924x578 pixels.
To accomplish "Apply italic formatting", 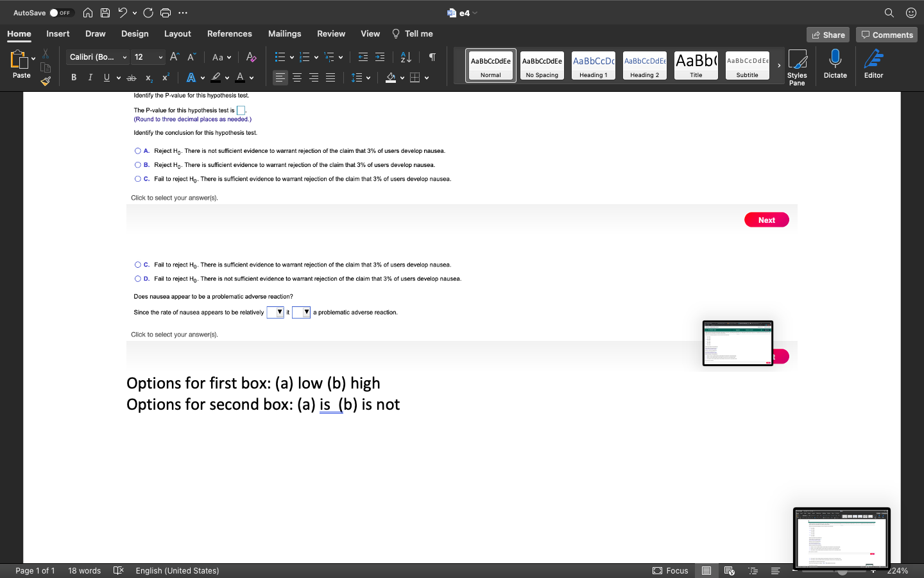I will [90, 77].
